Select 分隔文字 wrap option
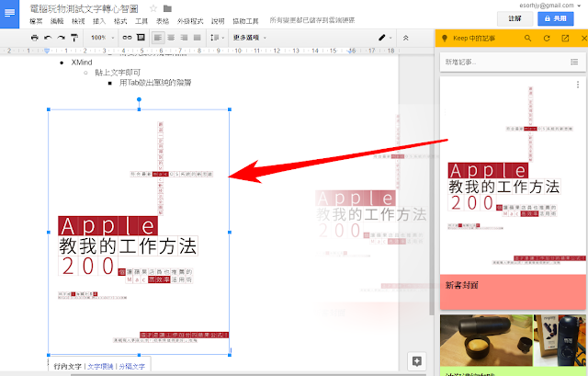This screenshot has width=588, height=376. tap(131, 366)
